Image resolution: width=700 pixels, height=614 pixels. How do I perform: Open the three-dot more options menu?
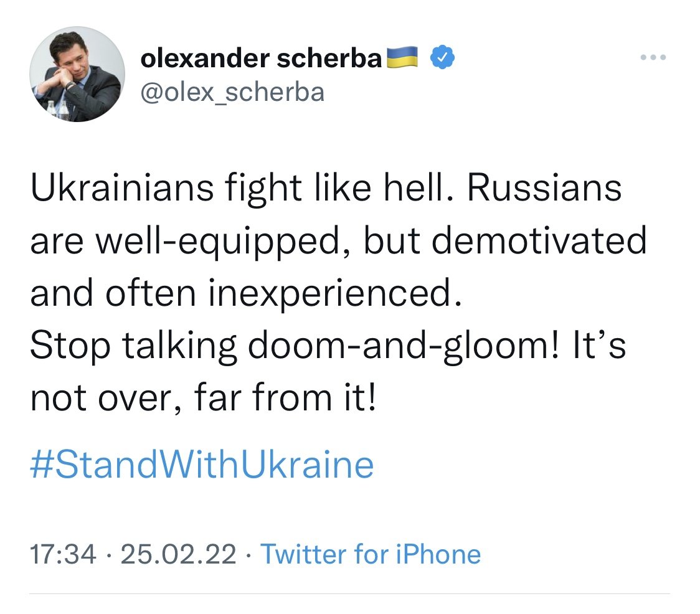pyautogui.click(x=653, y=58)
